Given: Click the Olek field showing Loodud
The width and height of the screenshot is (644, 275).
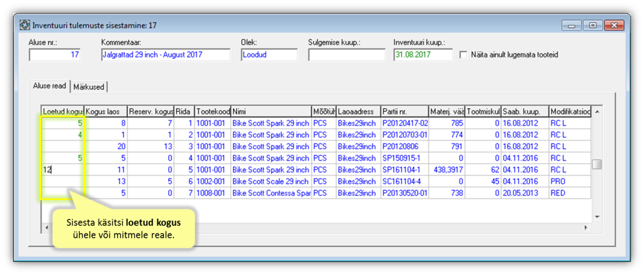Looking at the screenshot, I should click(x=269, y=54).
